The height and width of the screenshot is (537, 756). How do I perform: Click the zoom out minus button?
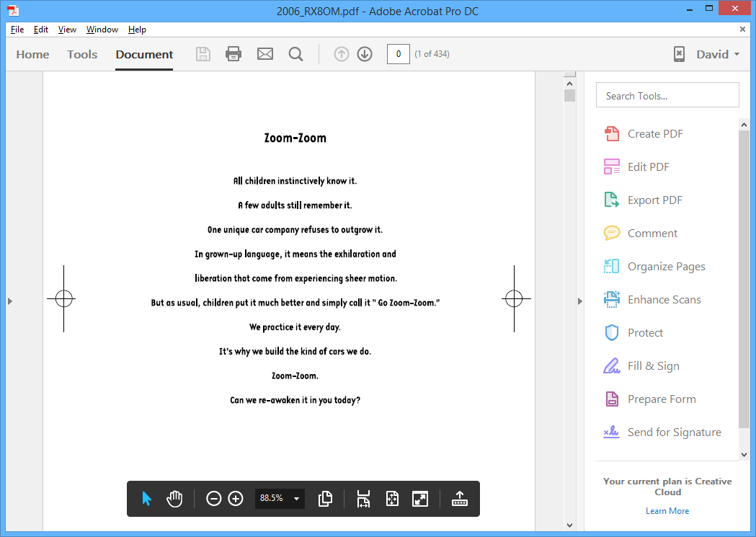pos(213,498)
